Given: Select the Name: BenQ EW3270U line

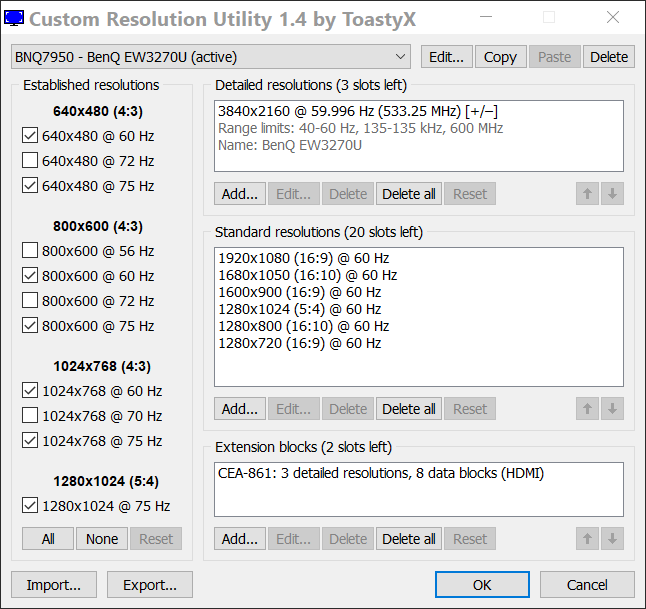Looking at the screenshot, I should [419, 145].
